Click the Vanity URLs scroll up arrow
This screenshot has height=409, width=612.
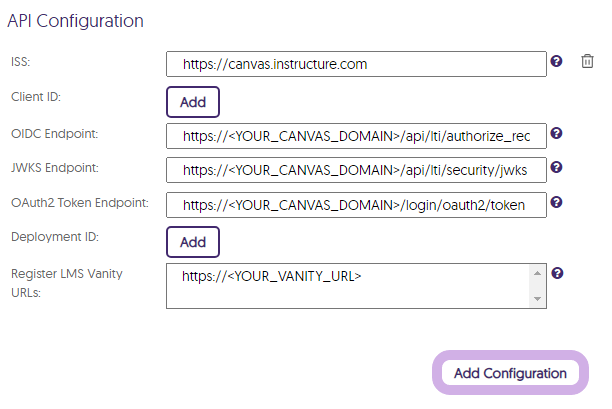(537, 273)
